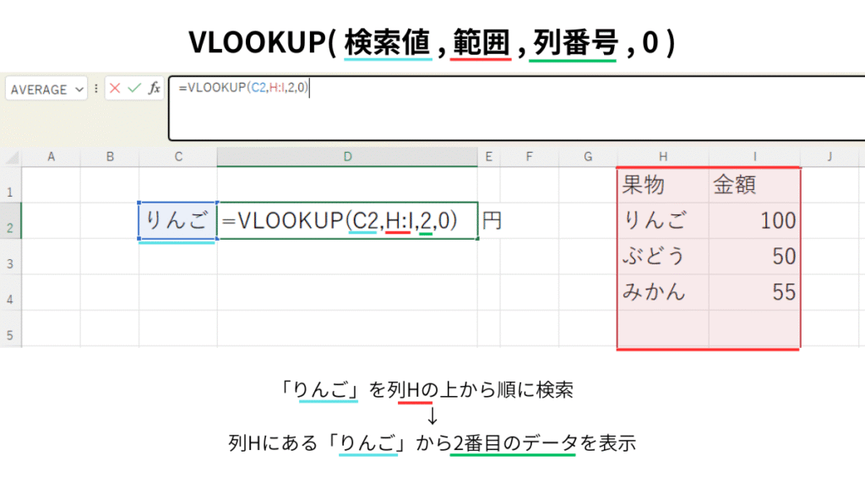Select cell C2 containing りんご
The width and height of the screenshot is (865, 504).
[x=177, y=221]
